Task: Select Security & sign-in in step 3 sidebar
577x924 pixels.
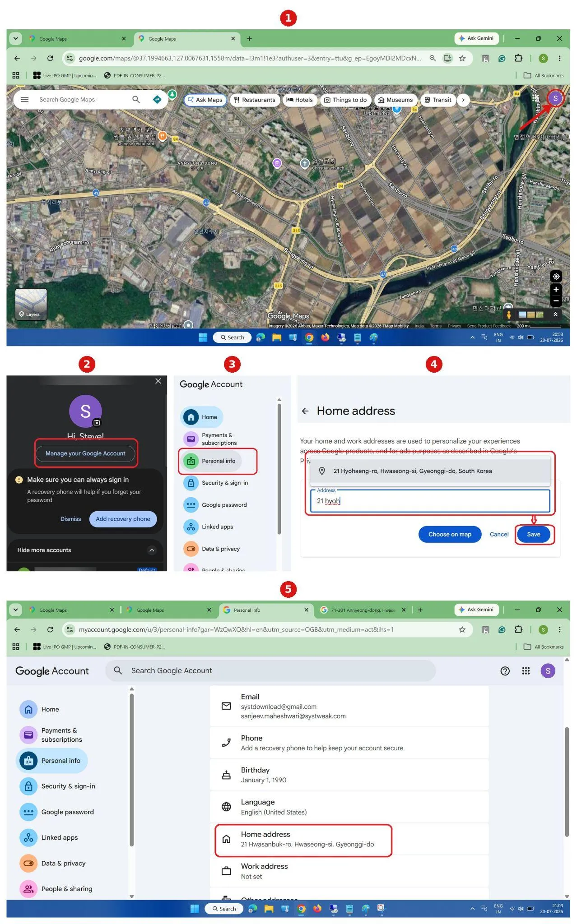Action: (217, 483)
